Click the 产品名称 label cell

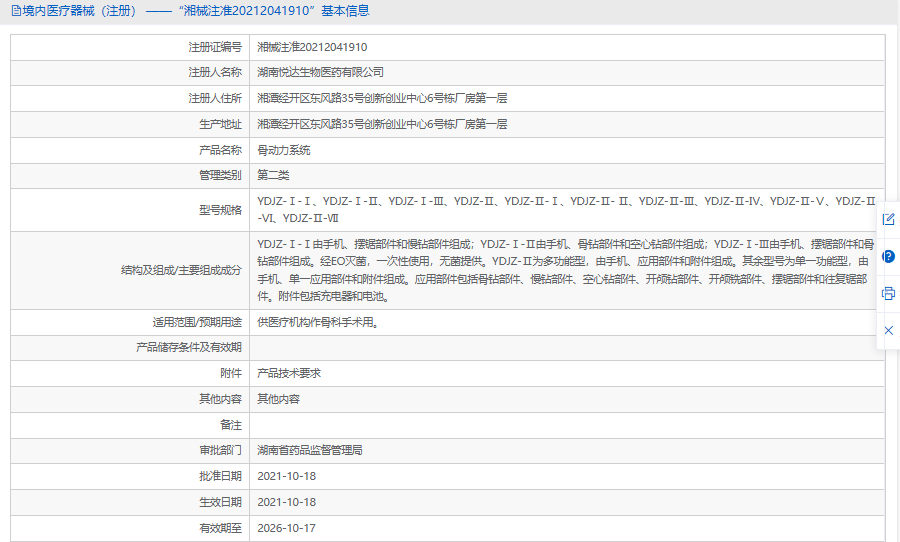click(x=130, y=150)
